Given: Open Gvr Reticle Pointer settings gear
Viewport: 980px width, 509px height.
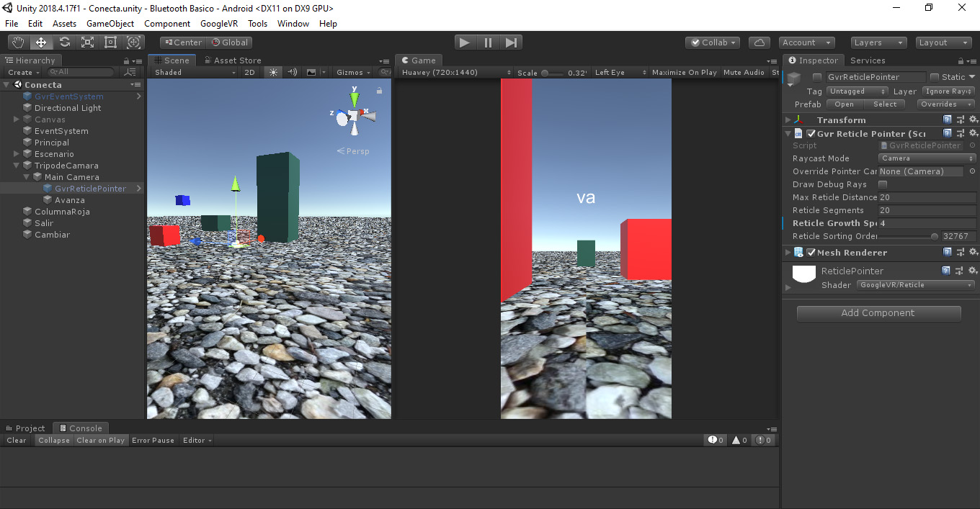Looking at the screenshot, I should 973,133.
